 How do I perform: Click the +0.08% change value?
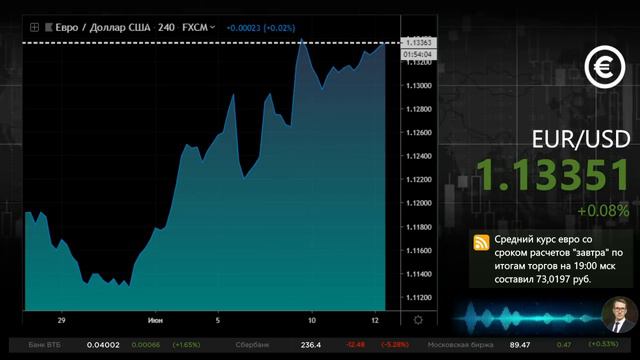tap(603, 211)
